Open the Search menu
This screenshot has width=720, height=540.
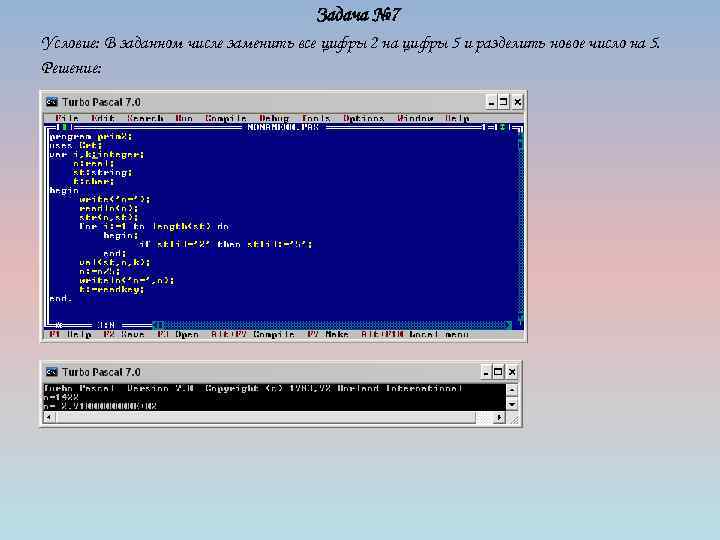[145, 118]
